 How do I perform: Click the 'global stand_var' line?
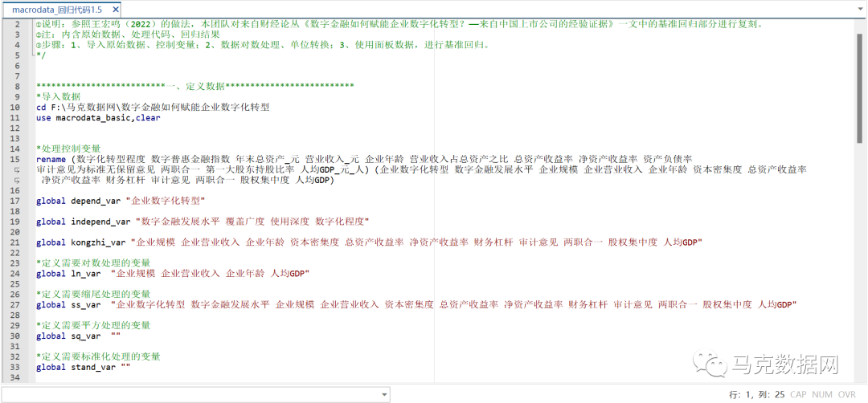83,367
